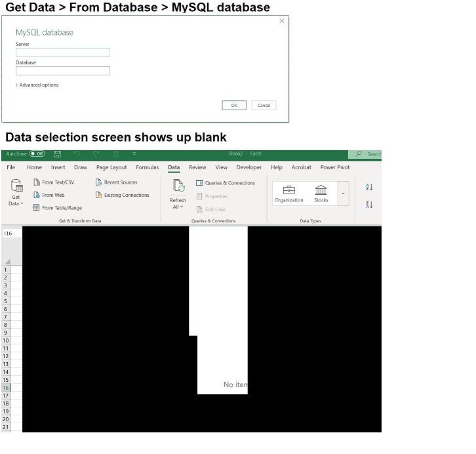Close the MySQL database dialog
Viewport: 476px width, 454px height.
point(282,20)
